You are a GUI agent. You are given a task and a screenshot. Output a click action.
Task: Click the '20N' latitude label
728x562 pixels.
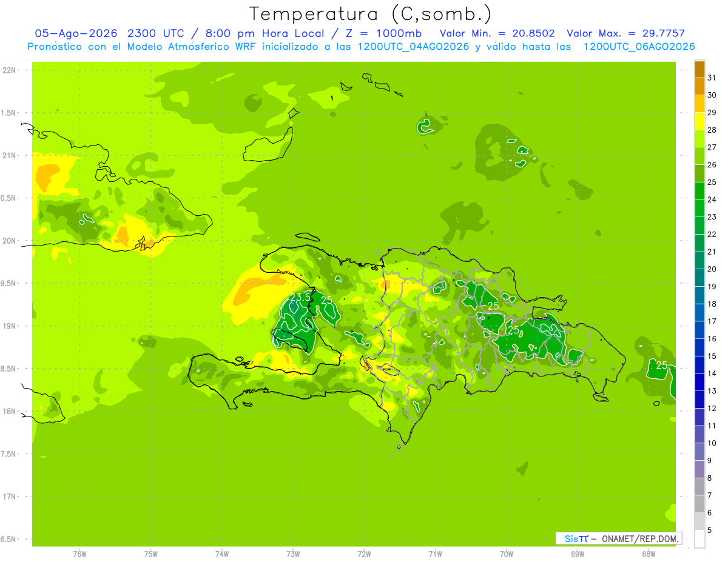point(9,241)
